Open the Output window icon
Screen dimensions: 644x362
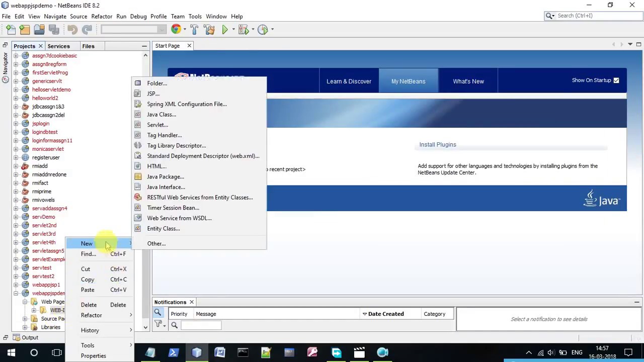point(16,338)
